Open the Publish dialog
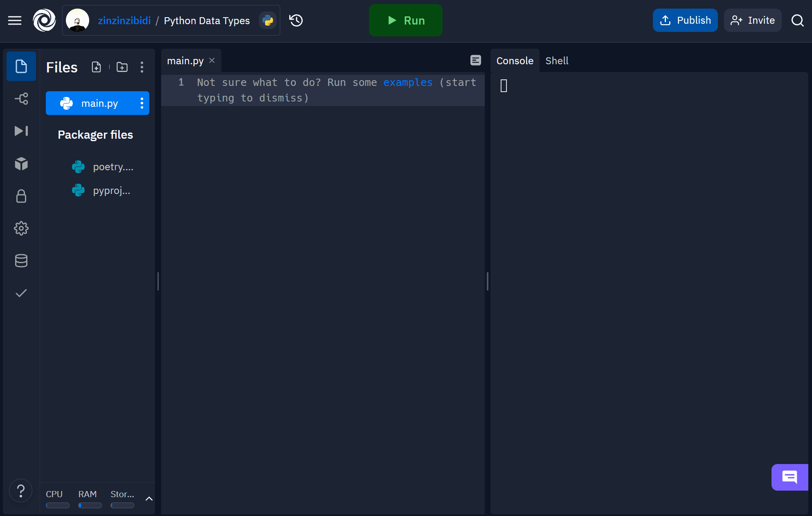This screenshot has height=516, width=812. click(x=684, y=20)
